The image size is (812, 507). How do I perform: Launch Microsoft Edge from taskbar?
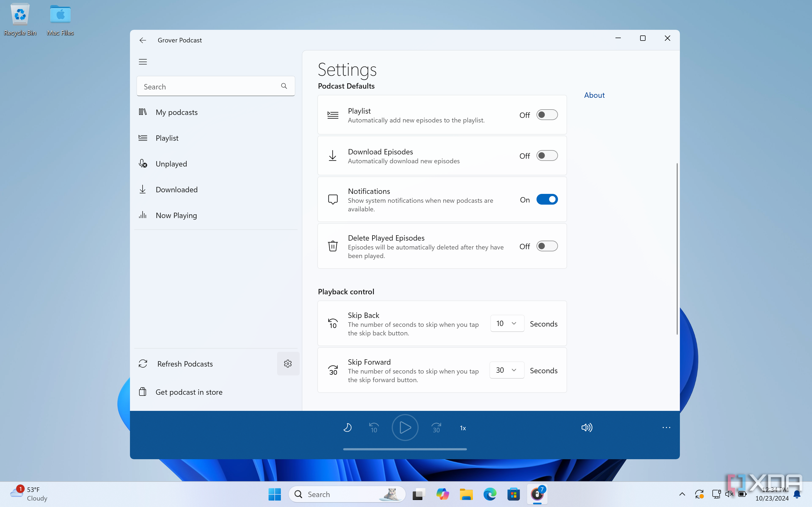click(490, 494)
